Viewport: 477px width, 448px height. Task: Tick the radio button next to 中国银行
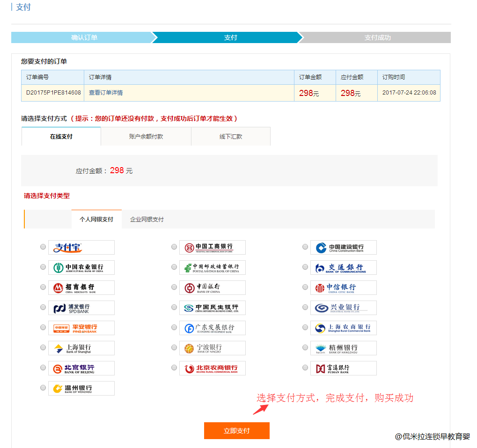pyautogui.click(x=174, y=287)
